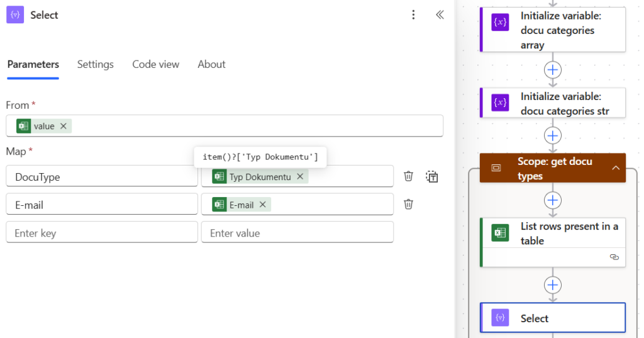Viewport: 644px width, 338px height.
Task: Click the E-mail dynamic content token
Action: pyautogui.click(x=241, y=205)
